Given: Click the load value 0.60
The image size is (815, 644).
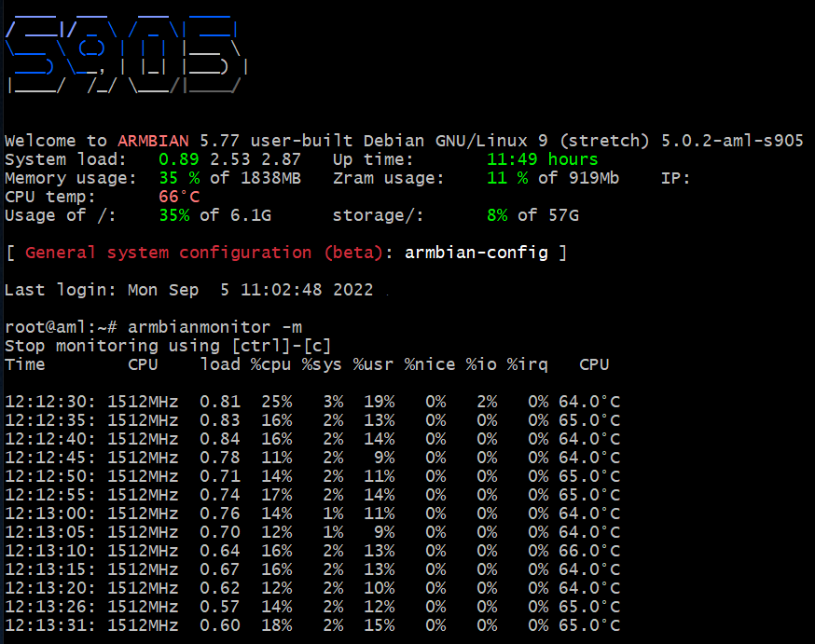Looking at the screenshot, I should [220, 626].
